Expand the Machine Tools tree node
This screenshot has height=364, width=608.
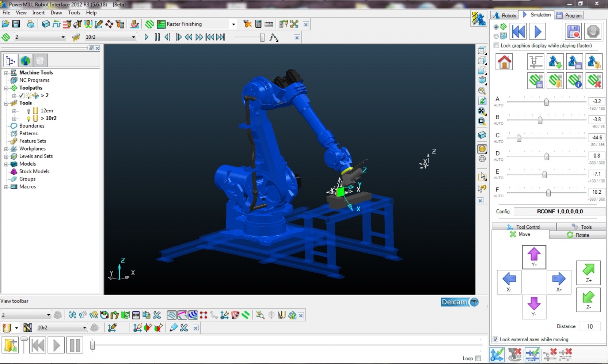(6, 73)
